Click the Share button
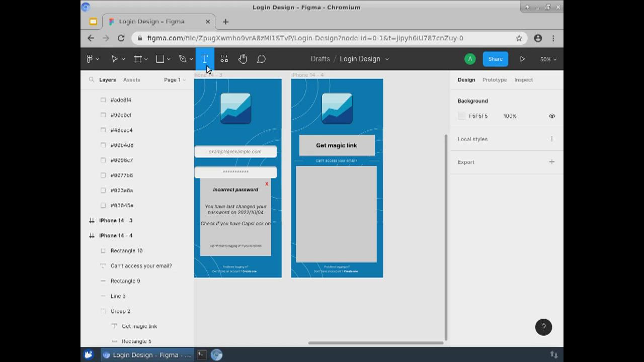 point(495,59)
